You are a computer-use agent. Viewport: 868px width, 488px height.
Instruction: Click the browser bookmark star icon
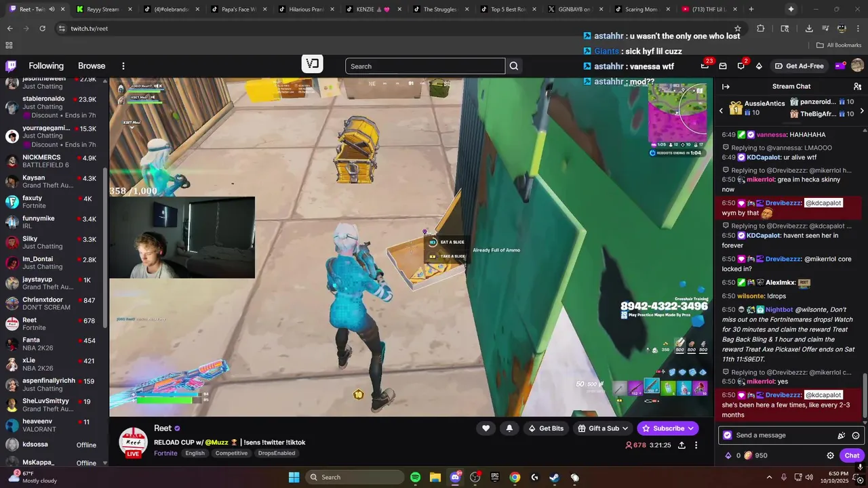[x=738, y=28]
